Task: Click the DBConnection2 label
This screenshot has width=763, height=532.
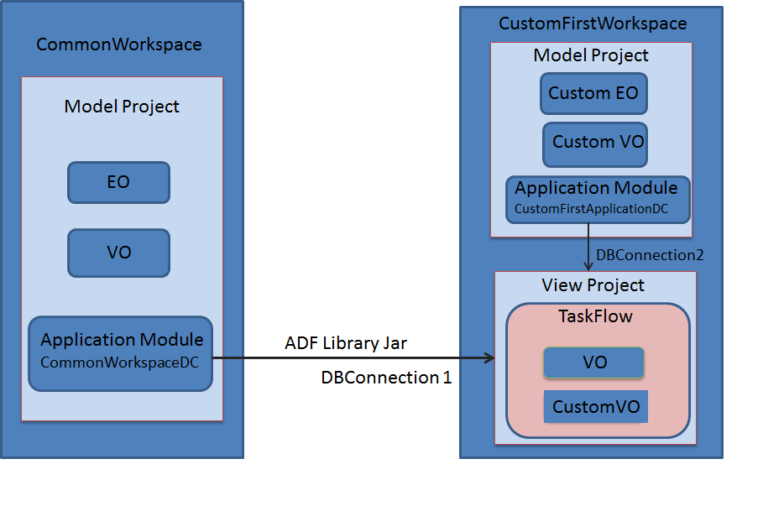Action: 650,255
